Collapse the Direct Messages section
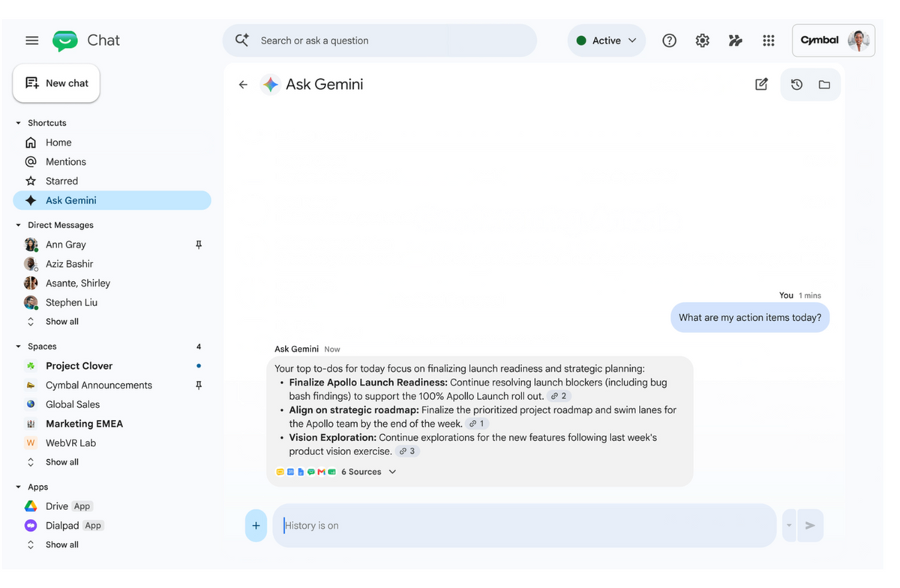The width and height of the screenshot is (900, 588). click(x=18, y=225)
